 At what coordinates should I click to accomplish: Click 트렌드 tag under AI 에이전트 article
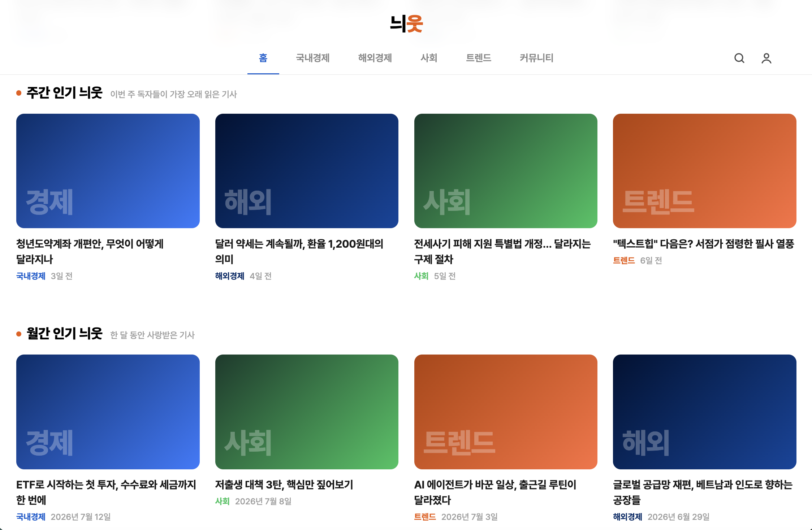(425, 517)
